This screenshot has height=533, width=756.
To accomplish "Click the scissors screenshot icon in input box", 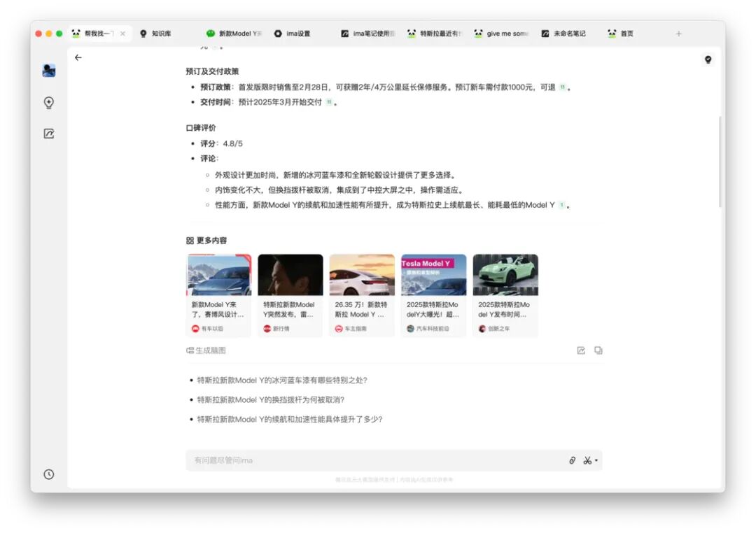I will [587, 460].
